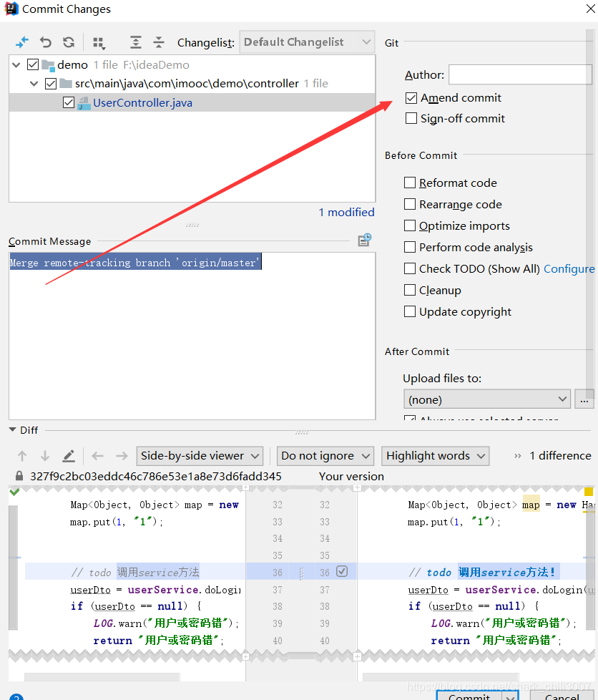598x700 pixels.
Task: Go to next difference arrow
Action: coord(45,456)
